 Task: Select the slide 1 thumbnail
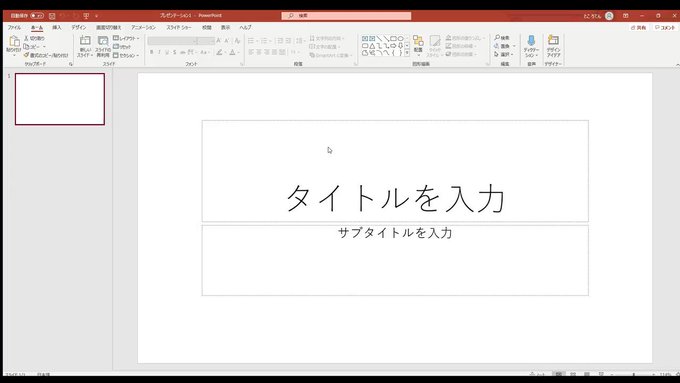click(x=60, y=99)
